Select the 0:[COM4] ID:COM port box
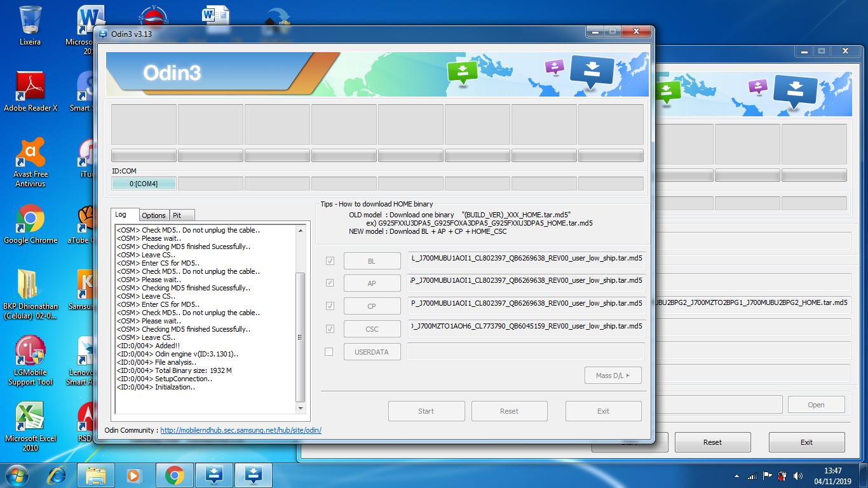The width and height of the screenshot is (868, 488). 144,184
